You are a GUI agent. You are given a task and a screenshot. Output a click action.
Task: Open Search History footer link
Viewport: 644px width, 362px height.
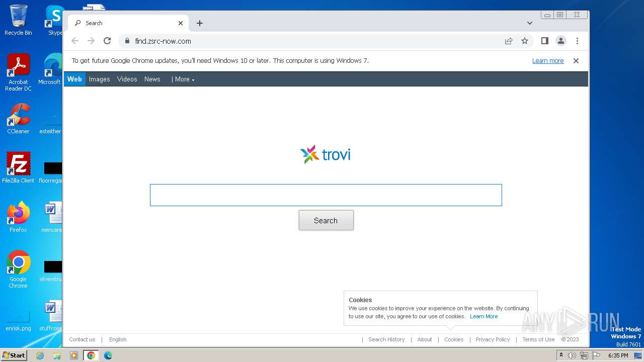click(x=386, y=339)
